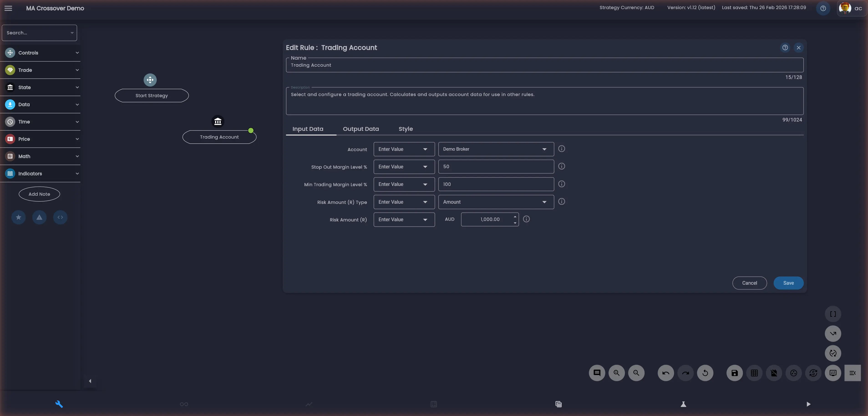Click the green output dot on Trading Account node
The image size is (868, 416).
251,130
